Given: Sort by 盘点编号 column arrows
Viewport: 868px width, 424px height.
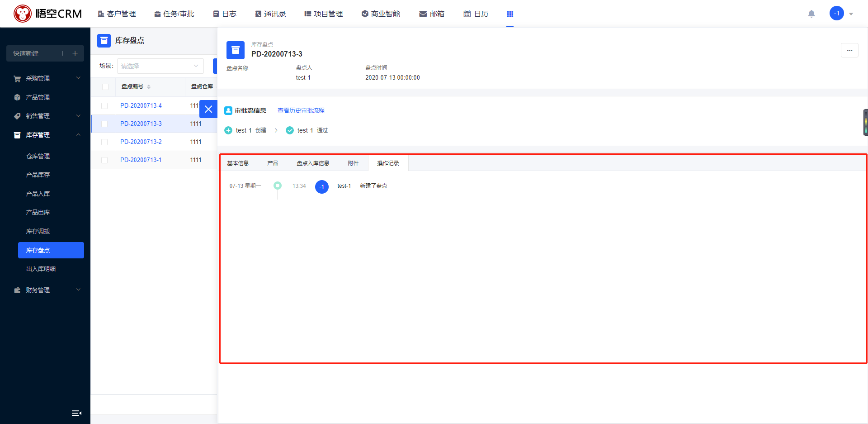Looking at the screenshot, I should point(149,87).
